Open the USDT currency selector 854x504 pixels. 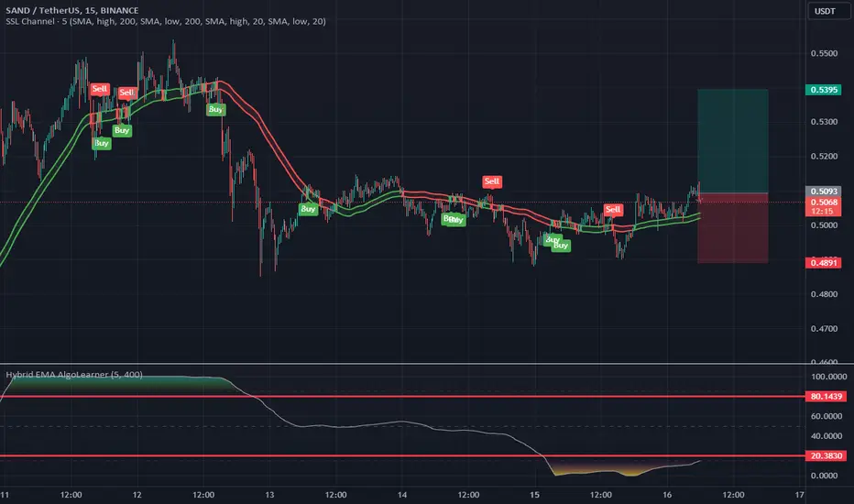tap(825, 11)
